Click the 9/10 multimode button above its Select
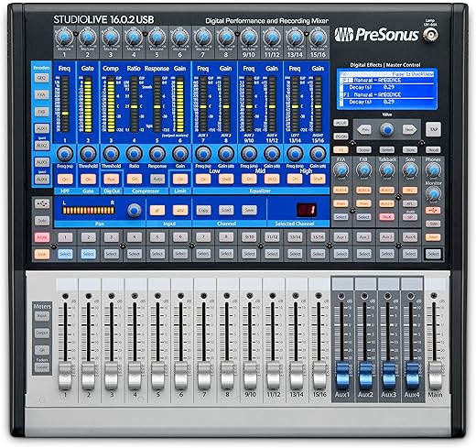Viewport: 476px width, 448px height. (x=249, y=237)
